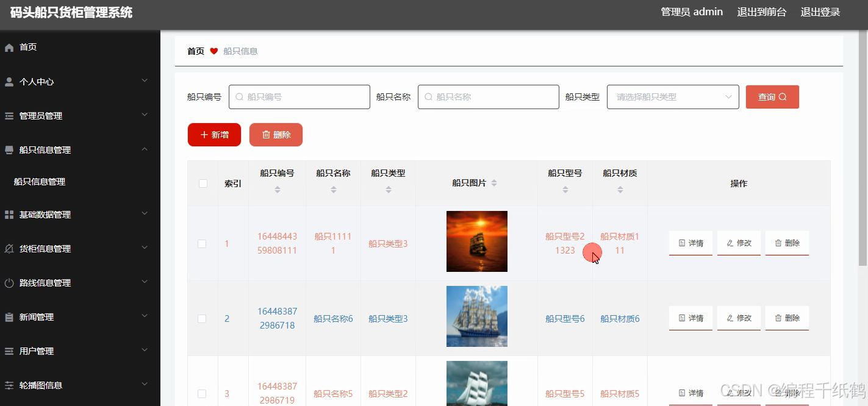Expand the 基础数据管理 menu chevron
The image size is (868, 406).
[145, 213]
